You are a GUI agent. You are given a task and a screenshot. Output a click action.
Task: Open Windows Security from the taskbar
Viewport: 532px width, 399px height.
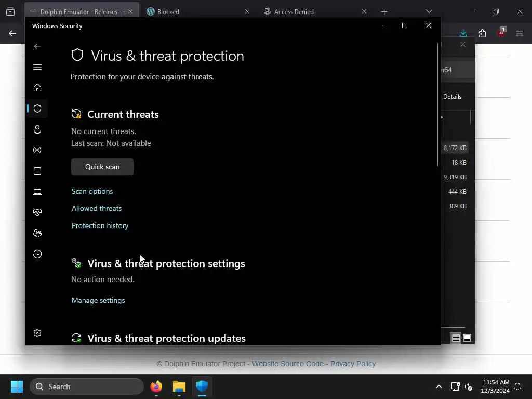202,387
